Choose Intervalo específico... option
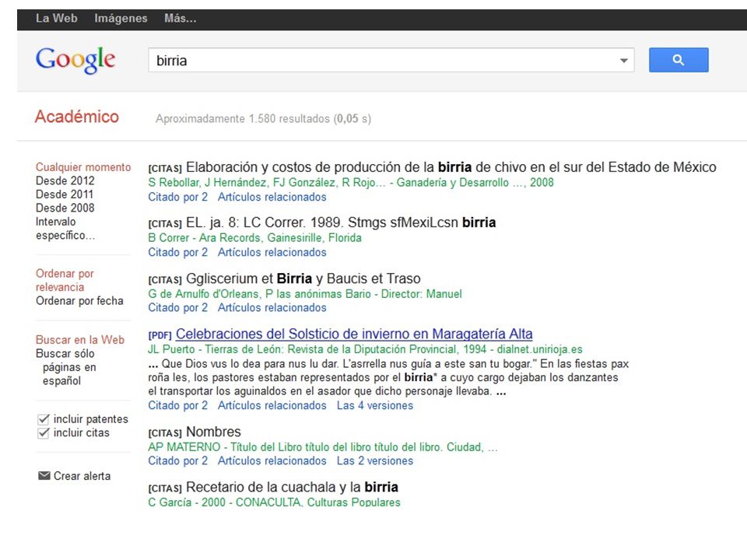 pos(65,229)
